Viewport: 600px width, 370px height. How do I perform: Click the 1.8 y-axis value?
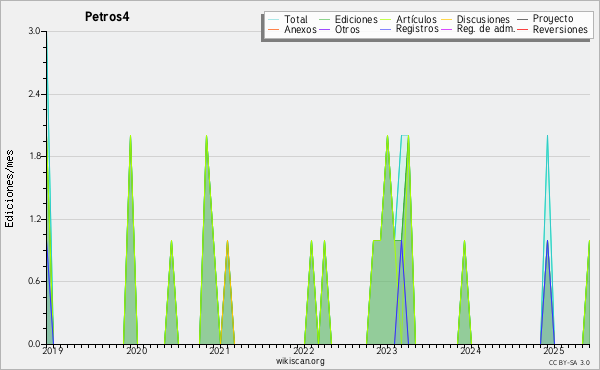coord(34,156)
